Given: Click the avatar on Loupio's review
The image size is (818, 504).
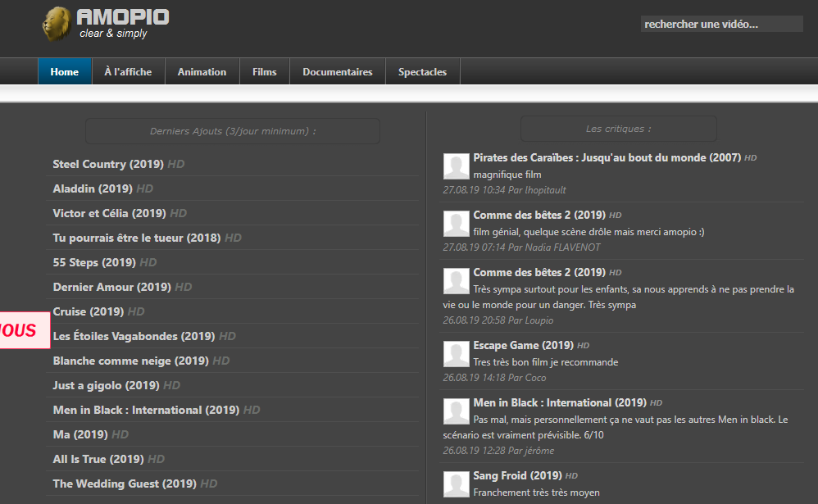Looking at the screenshot, I should coord(457,281).
